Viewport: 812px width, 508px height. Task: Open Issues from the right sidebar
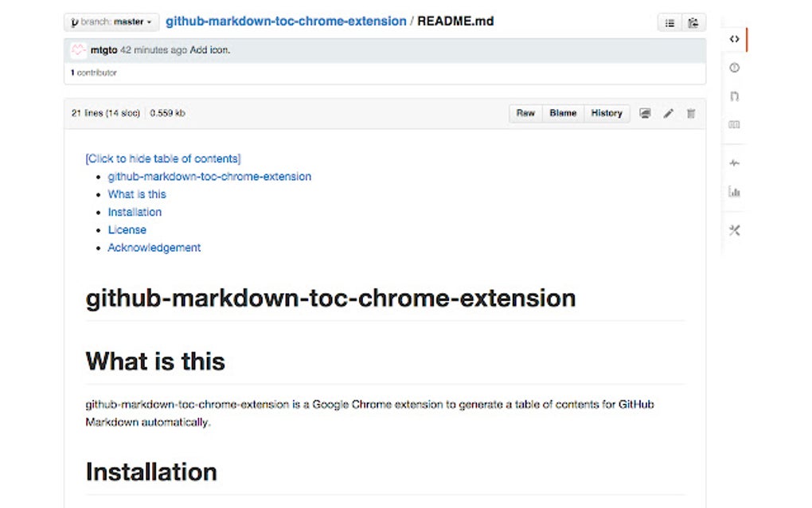[x=734, y=67]
